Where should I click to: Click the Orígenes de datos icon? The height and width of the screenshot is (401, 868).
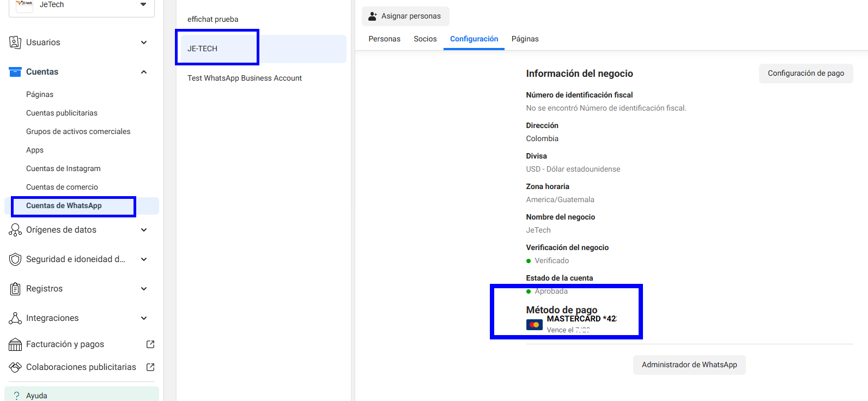(x=15, y=230)
